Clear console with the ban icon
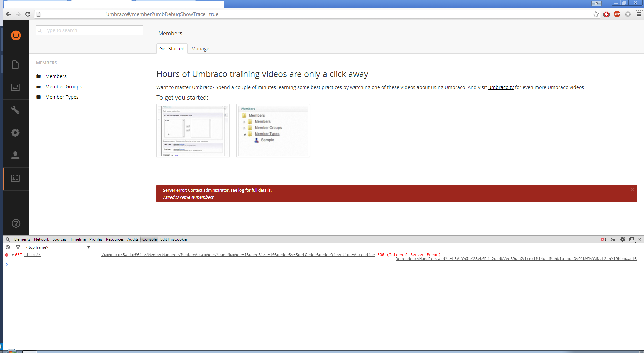This screenshot has height=353, width=644. click(x=8, y=247)
